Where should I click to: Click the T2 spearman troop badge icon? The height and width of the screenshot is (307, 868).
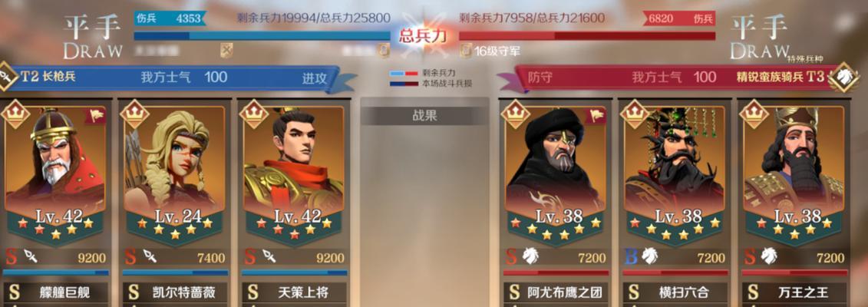tap(6, 76)
